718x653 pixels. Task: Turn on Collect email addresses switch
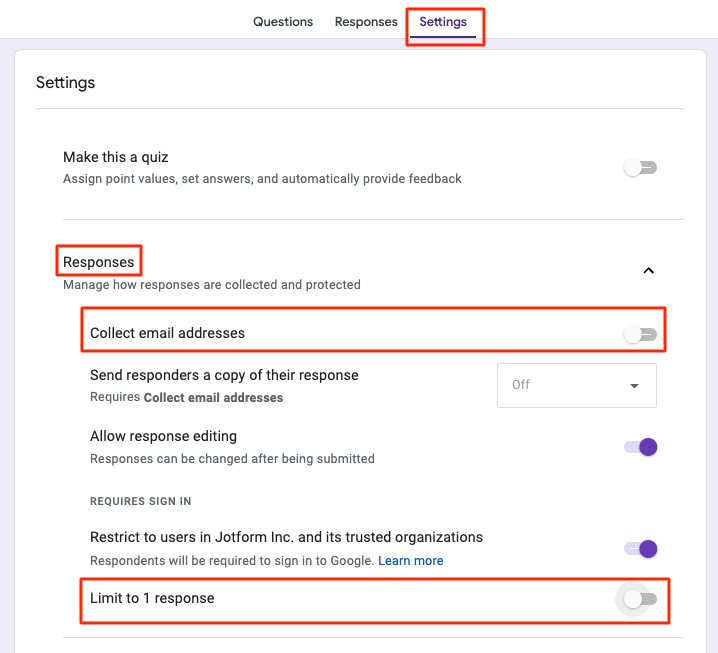(x=640, y=334)
